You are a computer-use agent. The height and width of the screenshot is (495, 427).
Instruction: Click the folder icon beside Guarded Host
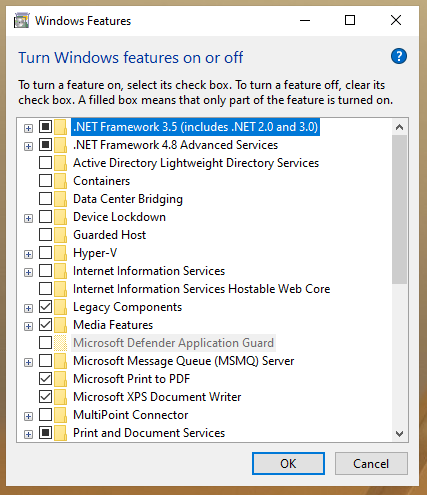click(x=60, y=235)
